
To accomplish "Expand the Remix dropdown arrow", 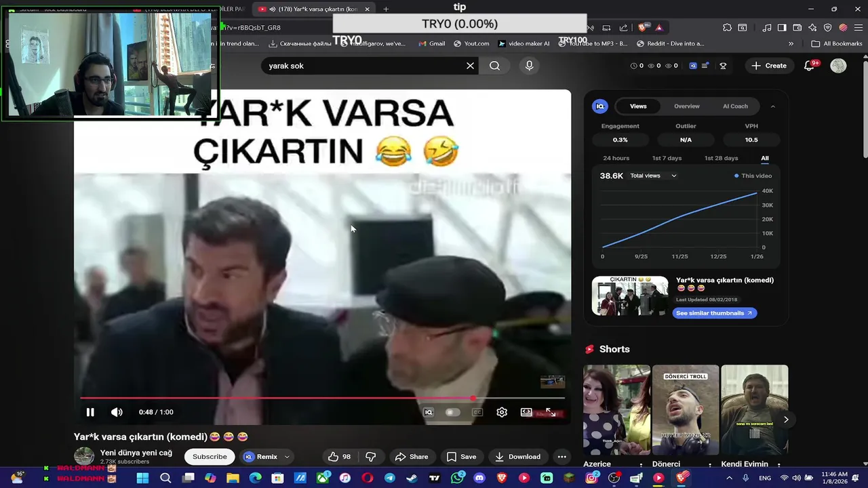I will pyautogui.click(x=287, y=457).
